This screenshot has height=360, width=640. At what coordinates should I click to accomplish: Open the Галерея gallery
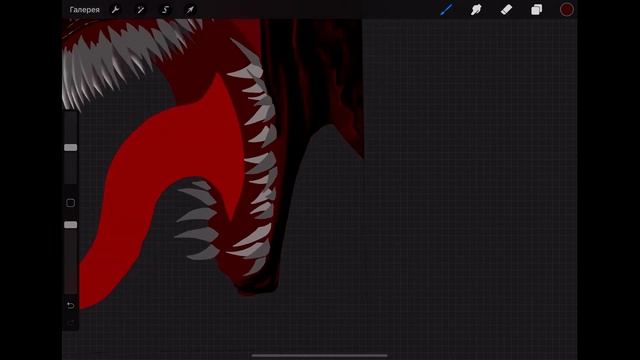point(84,10)
